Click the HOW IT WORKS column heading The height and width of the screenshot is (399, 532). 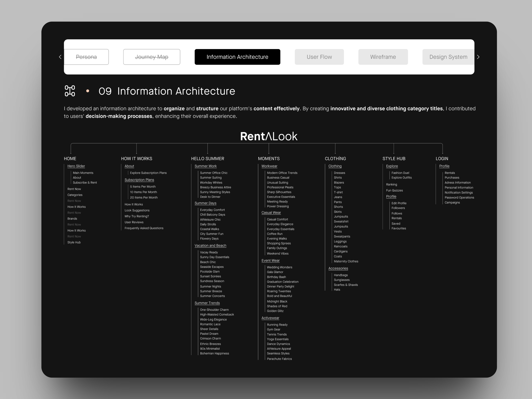click(137, 159)
